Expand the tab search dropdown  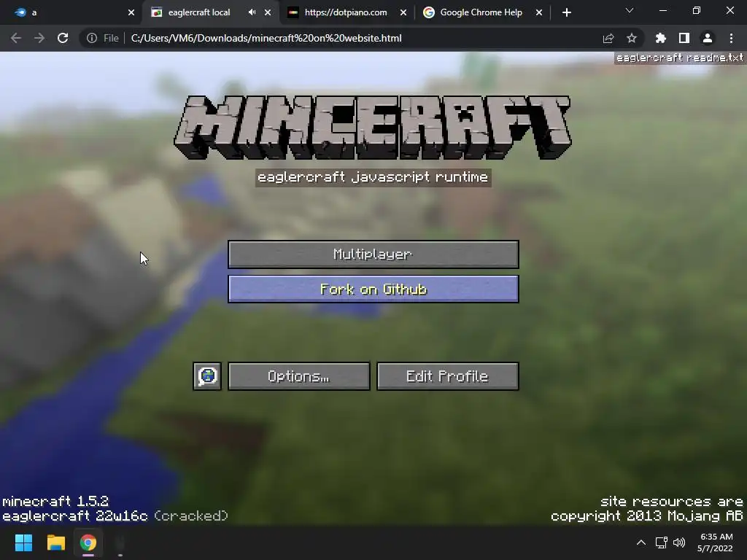pyautogui.click(x=630, y=10)
